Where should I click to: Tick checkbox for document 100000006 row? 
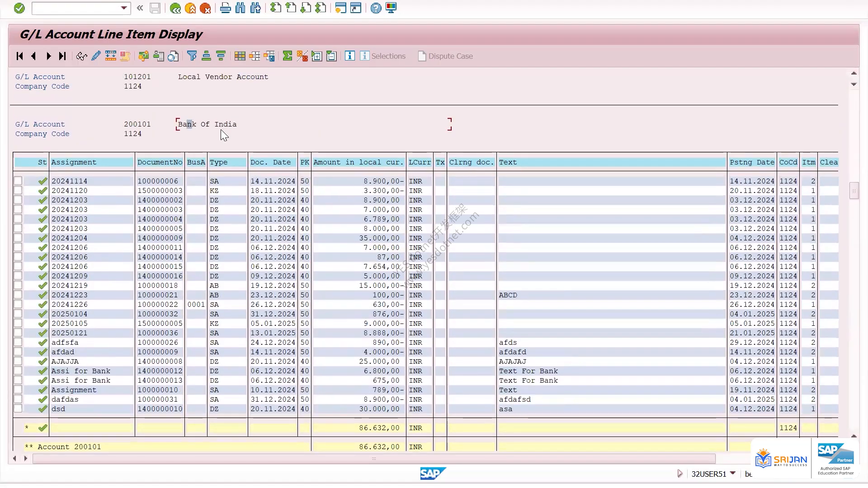point(18,181)
